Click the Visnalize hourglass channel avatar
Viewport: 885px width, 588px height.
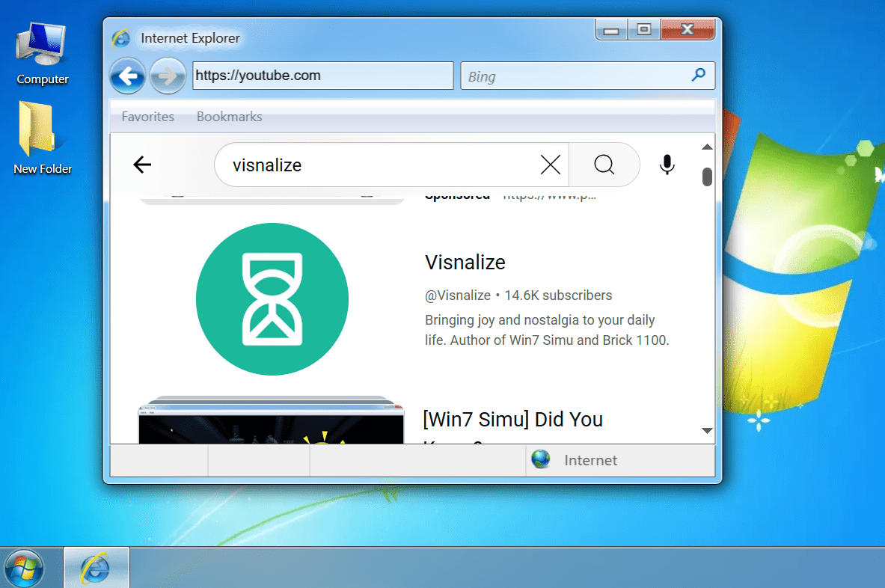click(272, 298)
